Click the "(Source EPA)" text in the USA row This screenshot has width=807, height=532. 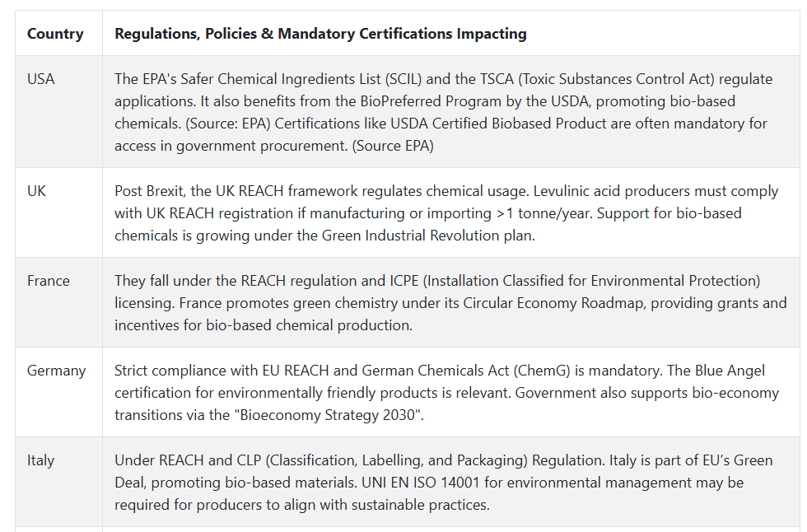[393, 146]
